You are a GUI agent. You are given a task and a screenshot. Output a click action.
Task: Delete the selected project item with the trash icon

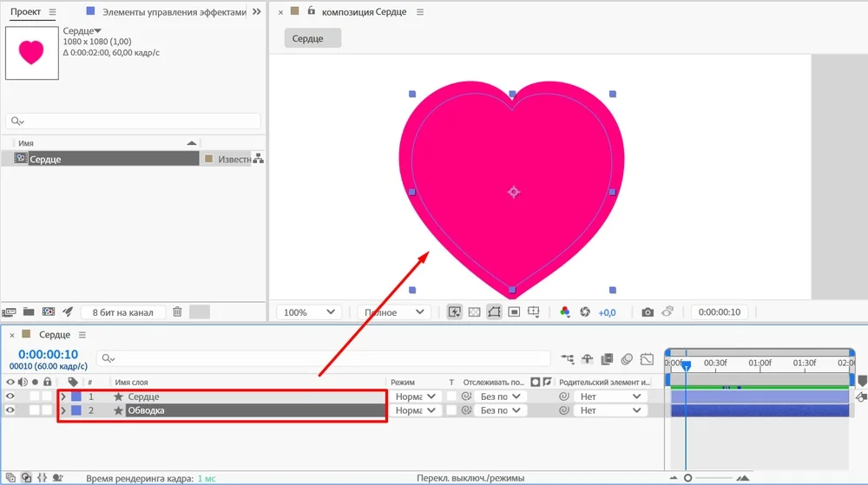[177, 311]
